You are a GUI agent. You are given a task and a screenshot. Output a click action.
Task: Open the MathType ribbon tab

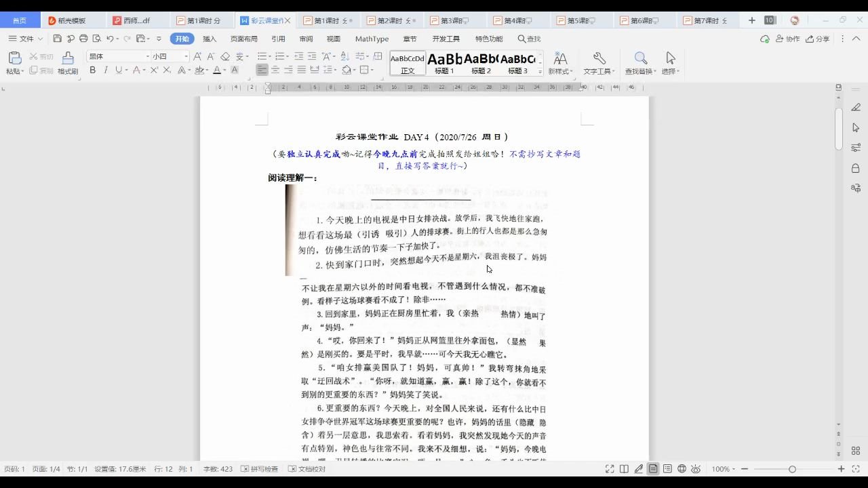coord(372,39)
